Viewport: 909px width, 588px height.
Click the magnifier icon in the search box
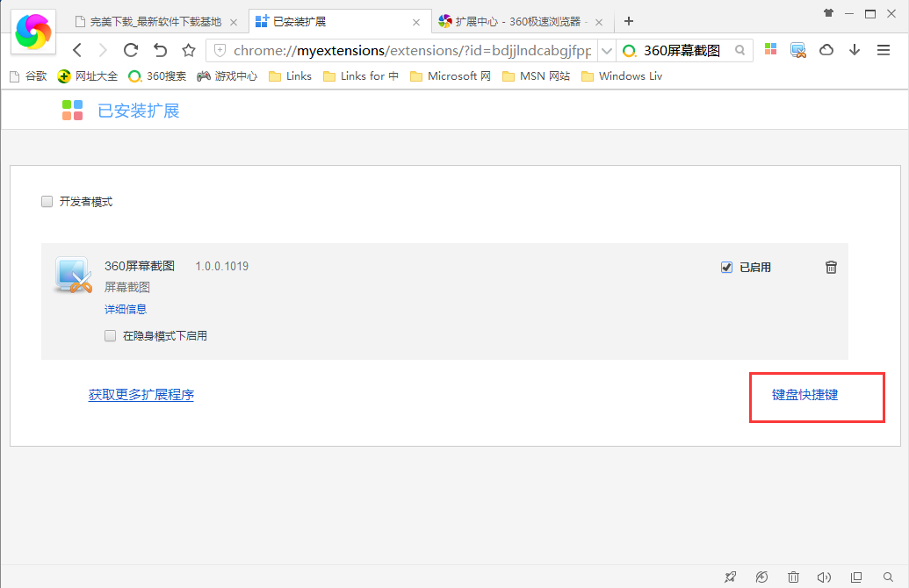[740, 50]
